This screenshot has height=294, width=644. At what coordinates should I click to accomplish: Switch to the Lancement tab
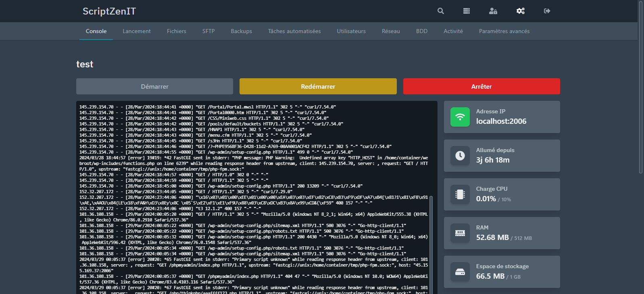point(137,31)
